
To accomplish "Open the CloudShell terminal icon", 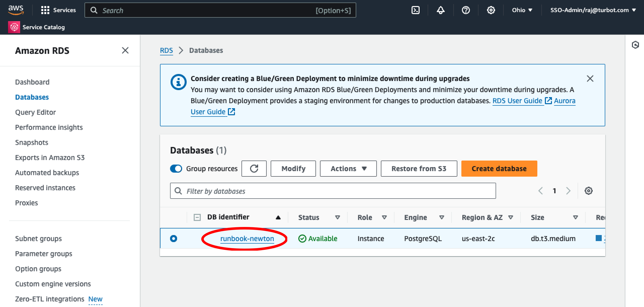I will click(x=415, y=10).
